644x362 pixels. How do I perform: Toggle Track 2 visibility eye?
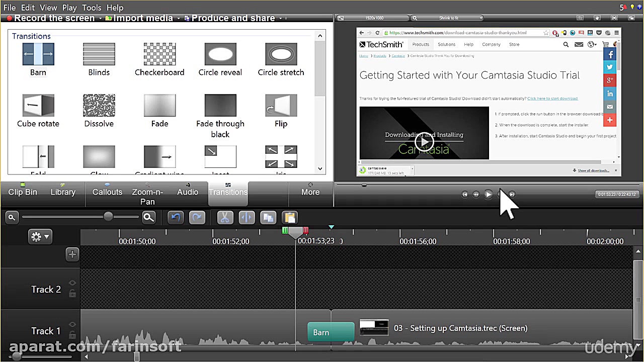(x=72, y=284)
